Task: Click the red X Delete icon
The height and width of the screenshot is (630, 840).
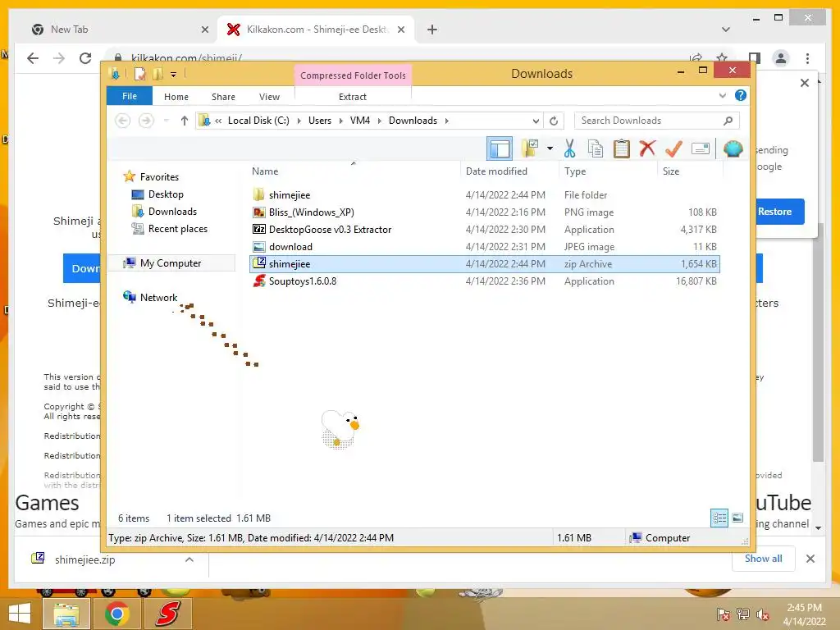Action: point(647,148)
